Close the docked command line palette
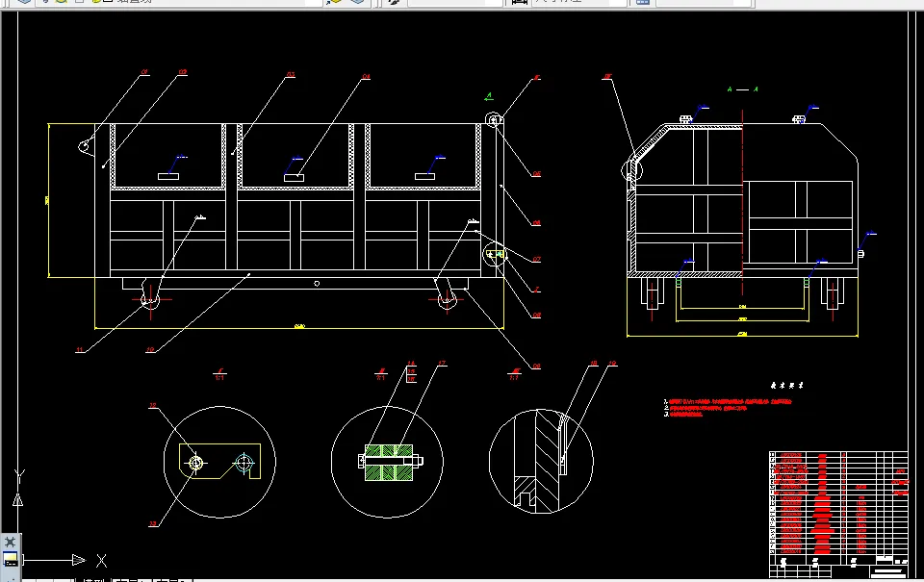Screen dimensions: 924x582 [x=10, y=542]
